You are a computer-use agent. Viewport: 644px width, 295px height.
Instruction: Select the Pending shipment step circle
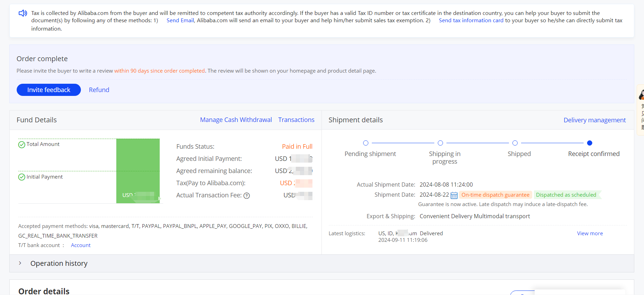coord(366,143)
